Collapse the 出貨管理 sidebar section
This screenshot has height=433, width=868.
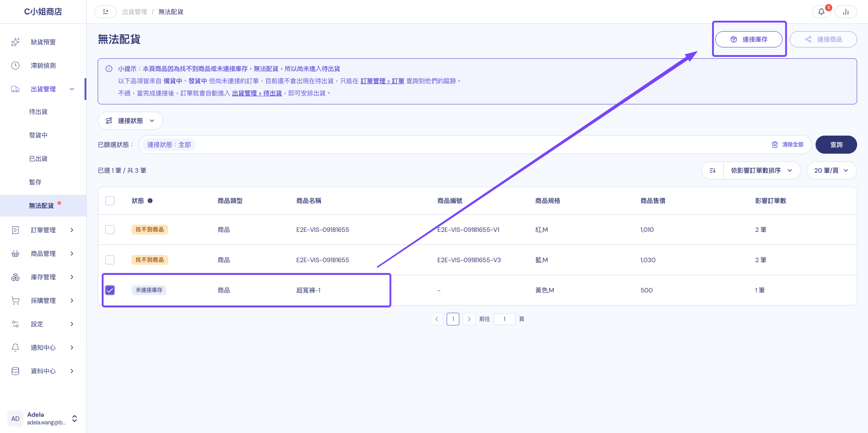coord(72,89)
